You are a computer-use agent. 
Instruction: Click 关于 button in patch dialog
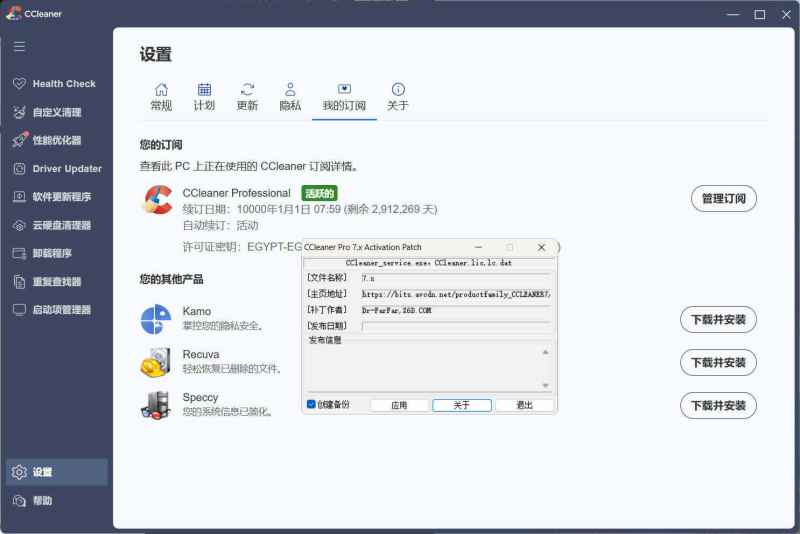pyautogui.click(x=462, y=405)
